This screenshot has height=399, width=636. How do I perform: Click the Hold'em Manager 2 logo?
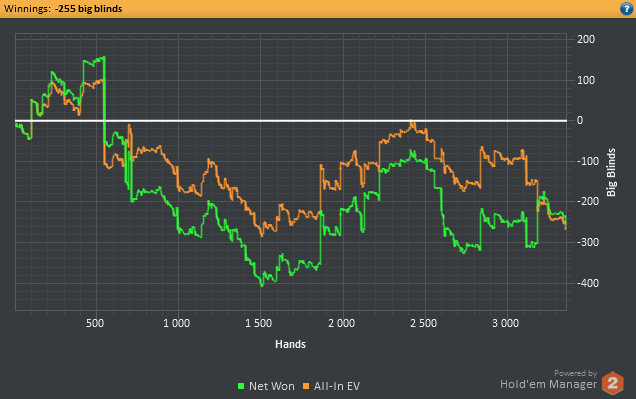(612, 383)
